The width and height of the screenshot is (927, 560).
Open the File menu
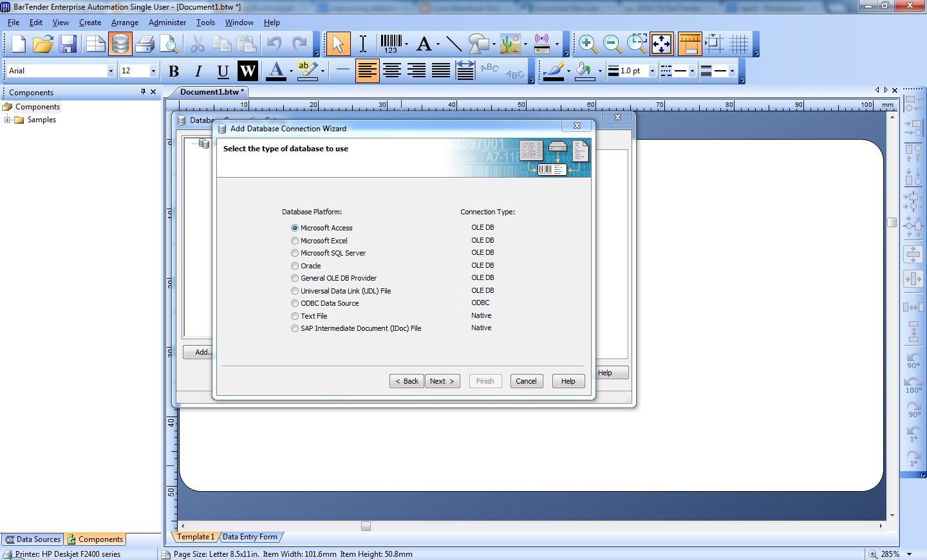click(14, 23)
